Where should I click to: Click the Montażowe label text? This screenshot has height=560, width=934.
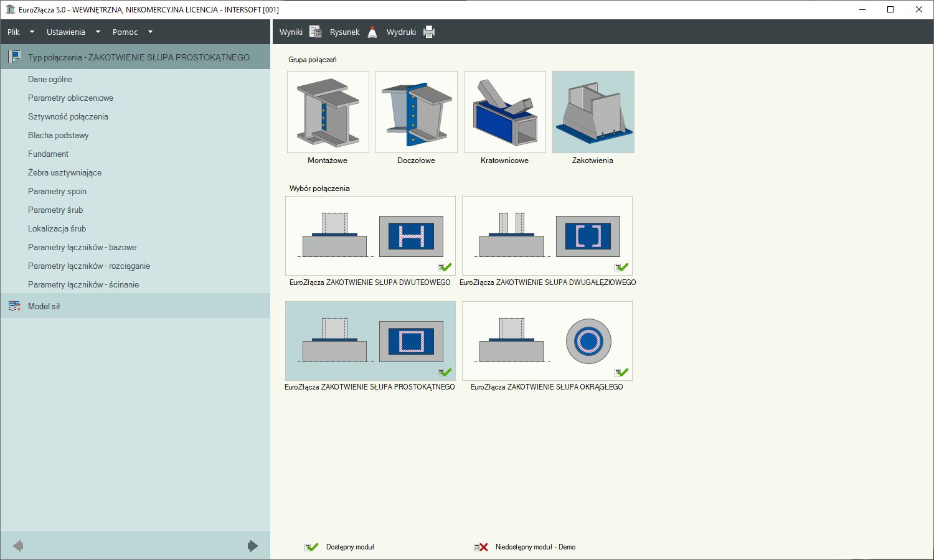click(328, 161)
